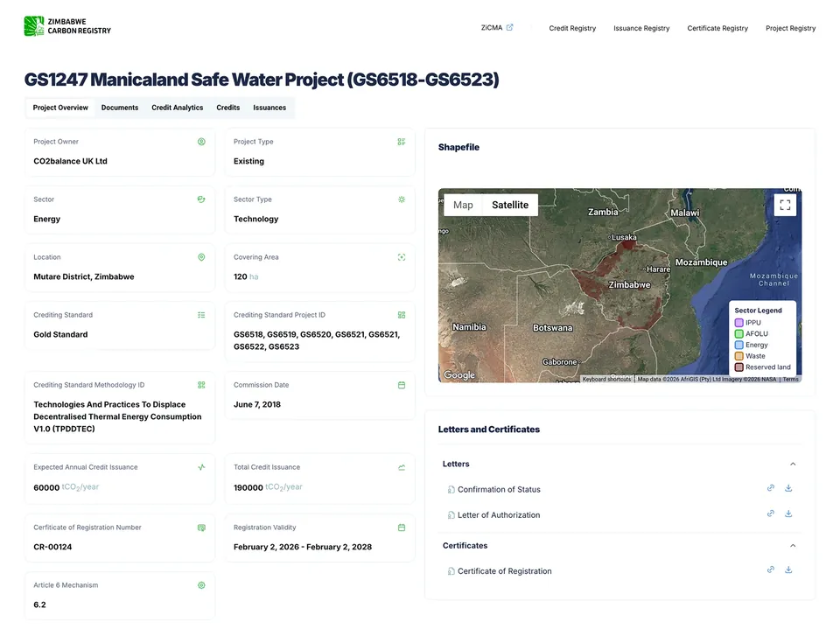Open the Credit Analytics tab
This screenshot has width=840, height=636.
[178, 108]
